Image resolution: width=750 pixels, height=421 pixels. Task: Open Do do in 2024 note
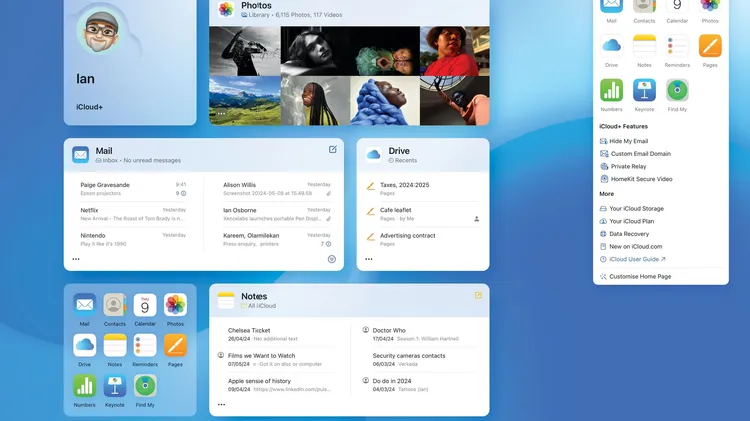click(x=421, y=385)
